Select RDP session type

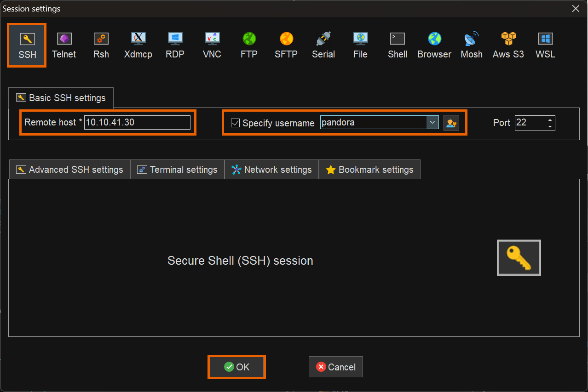coord(175,45)
